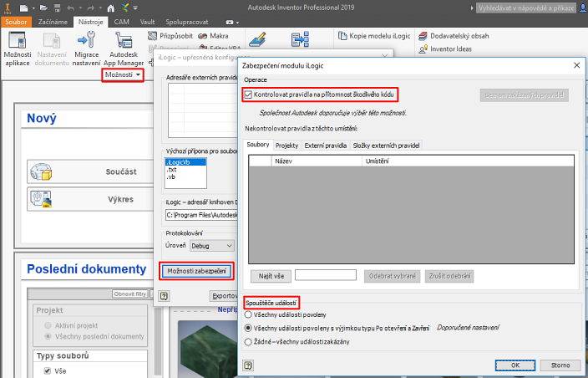Switch to Složky externích pravidel tab

(x=386, y=146)
